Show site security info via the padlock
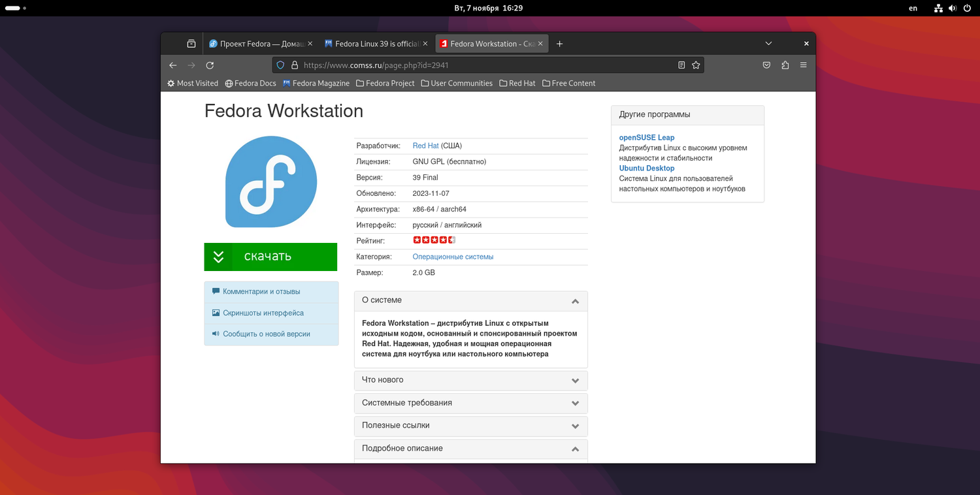Image resolution: width=980 pixels, height=495 pixels. [x=295, y=65]
